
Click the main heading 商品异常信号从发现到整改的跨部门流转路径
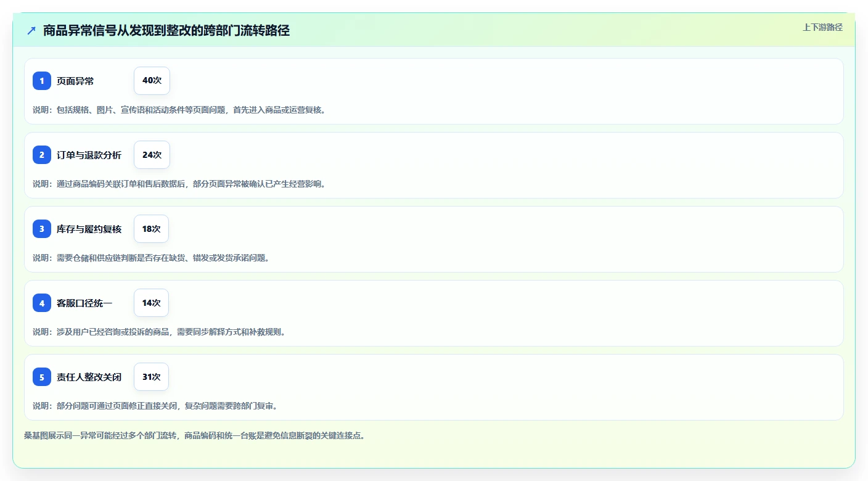[166, 30]
